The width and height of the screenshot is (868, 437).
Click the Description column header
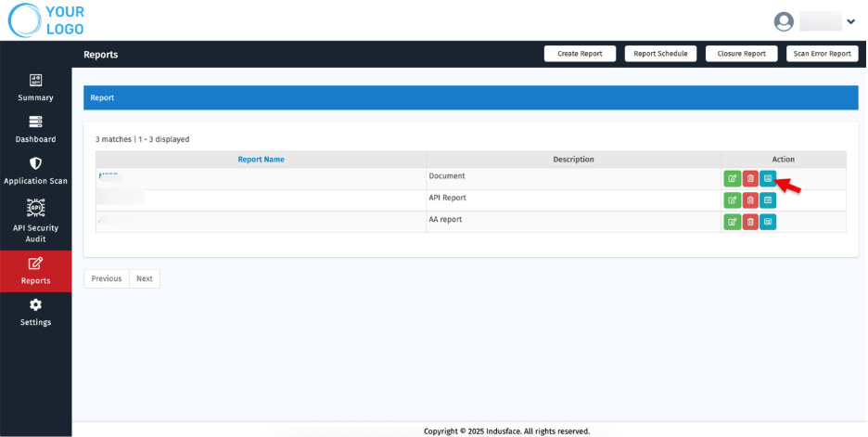[573, 160]
